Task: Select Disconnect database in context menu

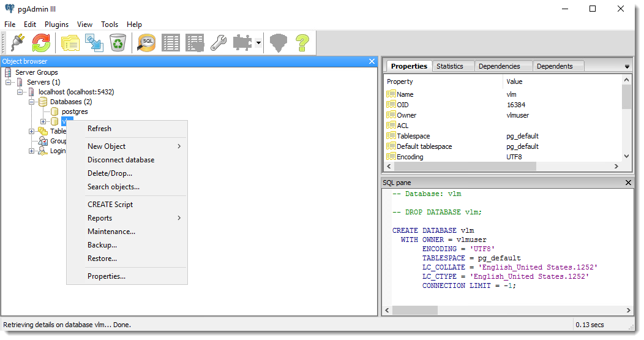Action: click(127, 160)
